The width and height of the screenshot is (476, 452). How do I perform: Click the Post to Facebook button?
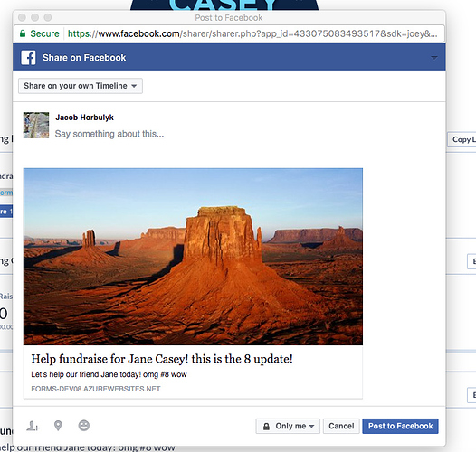click(400, 426)
